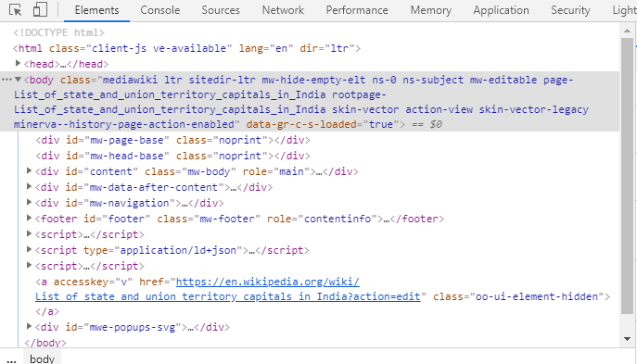Open the Security tab
The image size is (637, 364).
[570, 10]
